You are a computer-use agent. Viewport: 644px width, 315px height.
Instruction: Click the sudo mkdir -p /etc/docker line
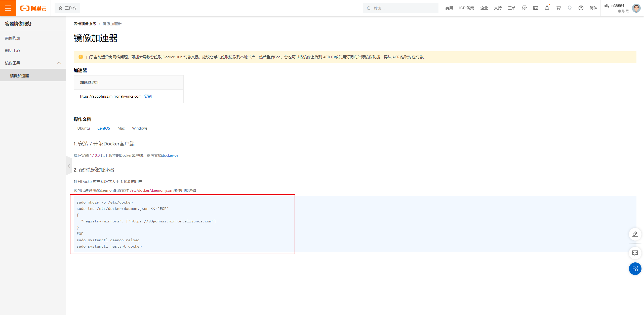pyautogui.click(x=105, y=202)
